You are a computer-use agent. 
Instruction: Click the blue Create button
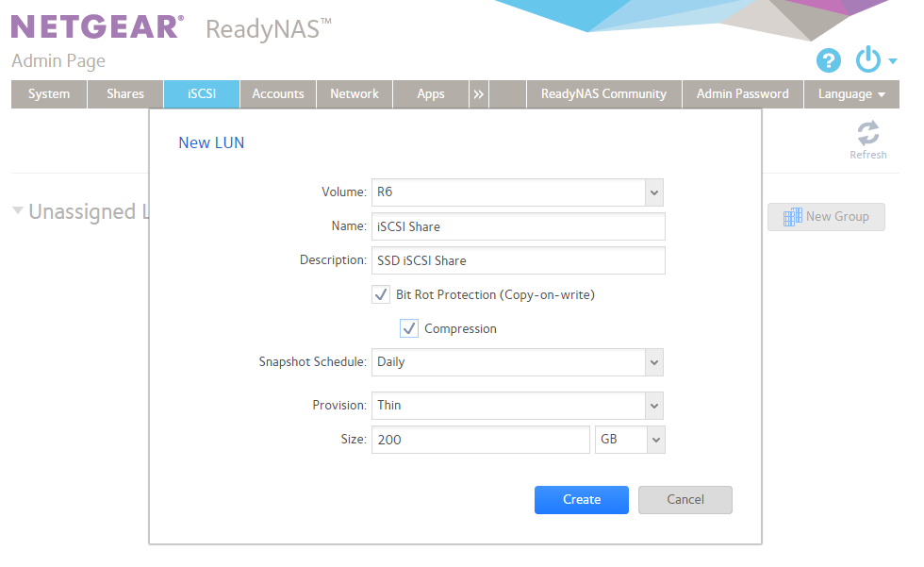(x=582, y=500)
